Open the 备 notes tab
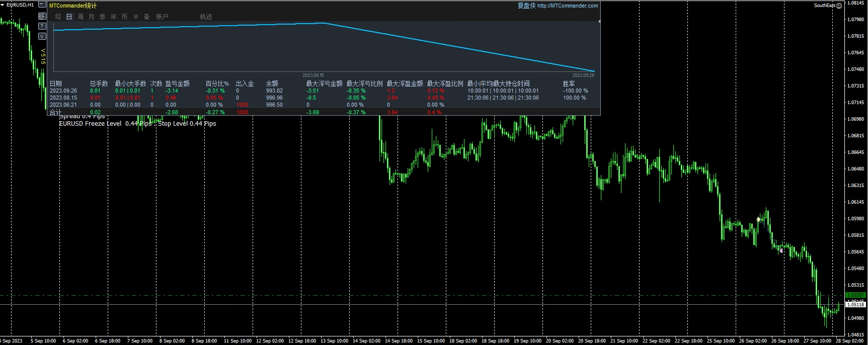 147,17
